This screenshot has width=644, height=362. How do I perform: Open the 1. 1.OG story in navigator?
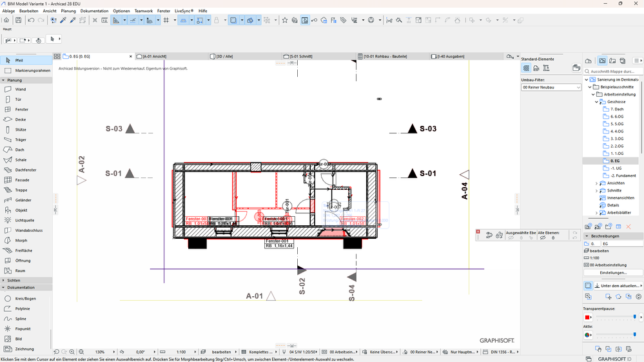[x=616, y=153]
